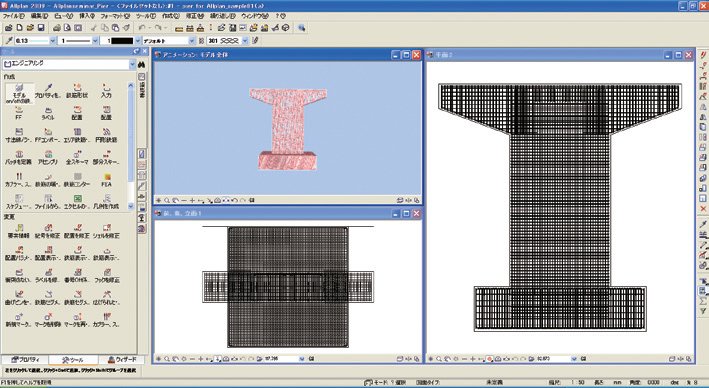Click the Undo arrow in the toolbar
This screenshot has width=709, height=388.
point(142,28)
